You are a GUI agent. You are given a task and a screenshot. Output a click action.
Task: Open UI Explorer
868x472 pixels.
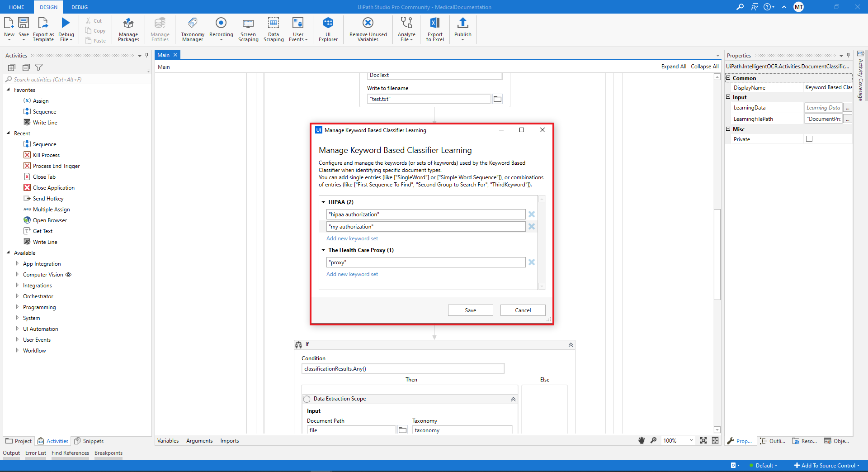coord(328,29)
